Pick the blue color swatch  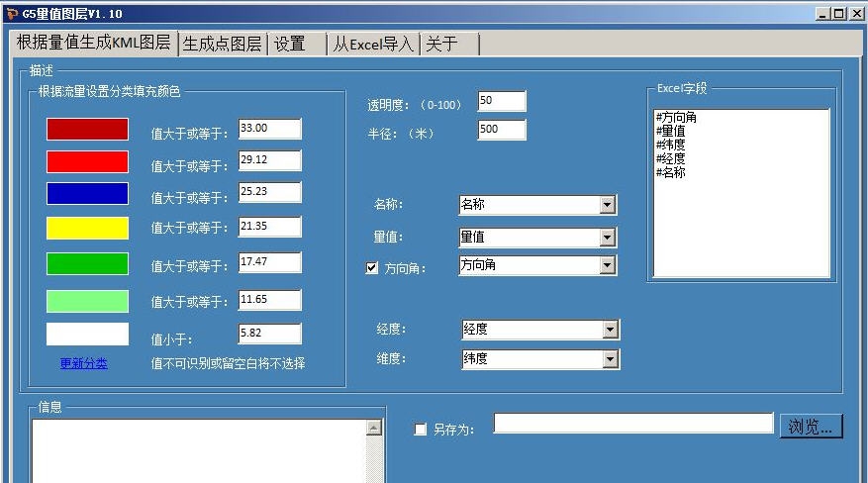point(87,194)
